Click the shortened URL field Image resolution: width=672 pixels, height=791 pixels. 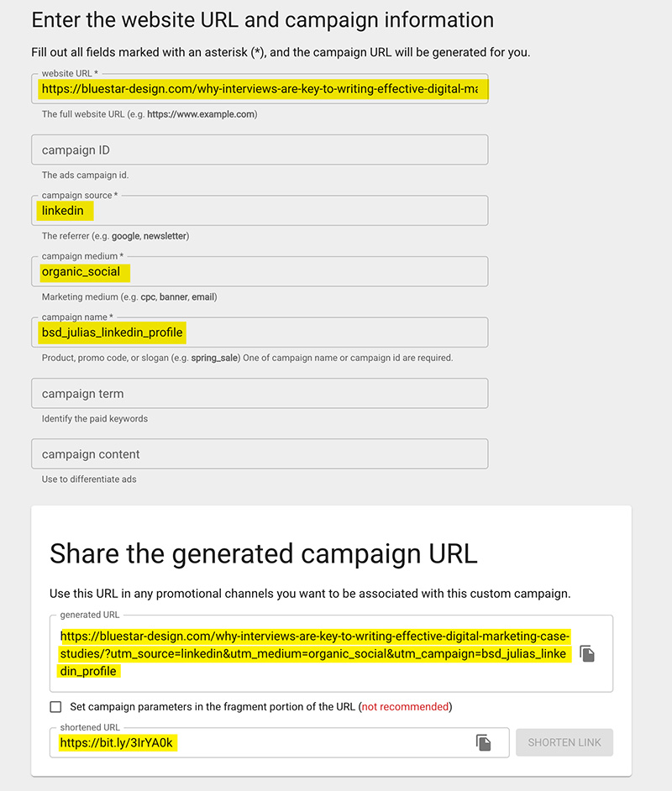280,742
